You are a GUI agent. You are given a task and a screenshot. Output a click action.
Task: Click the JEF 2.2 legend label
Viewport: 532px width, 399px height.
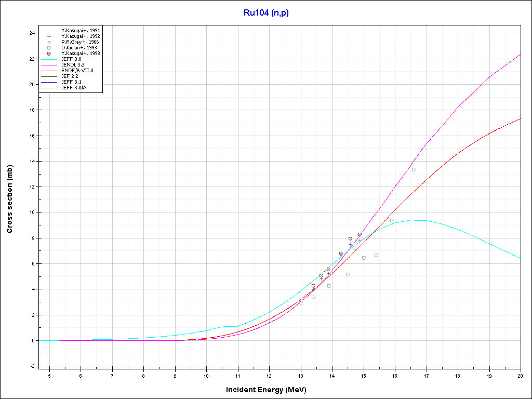click(x=70, y=76)
